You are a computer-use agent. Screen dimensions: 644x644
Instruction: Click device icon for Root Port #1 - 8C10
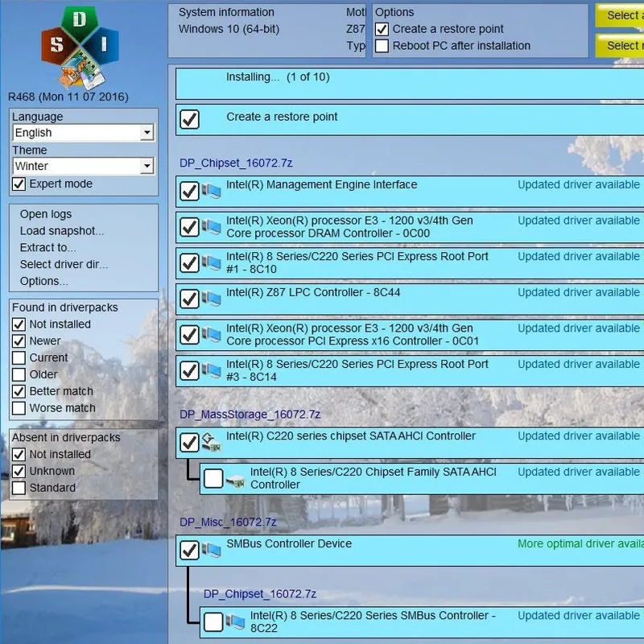[212, 263]
